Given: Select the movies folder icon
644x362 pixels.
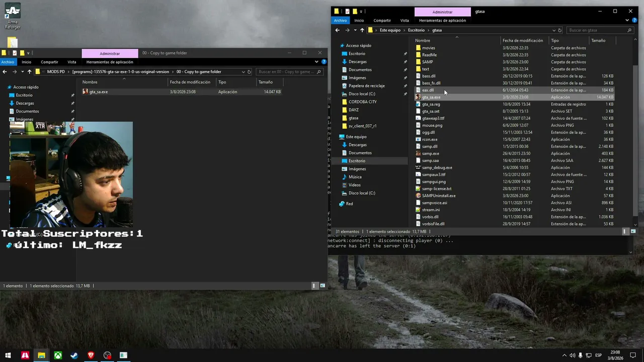Looking at the screenshot, I should tap(418, 48).
